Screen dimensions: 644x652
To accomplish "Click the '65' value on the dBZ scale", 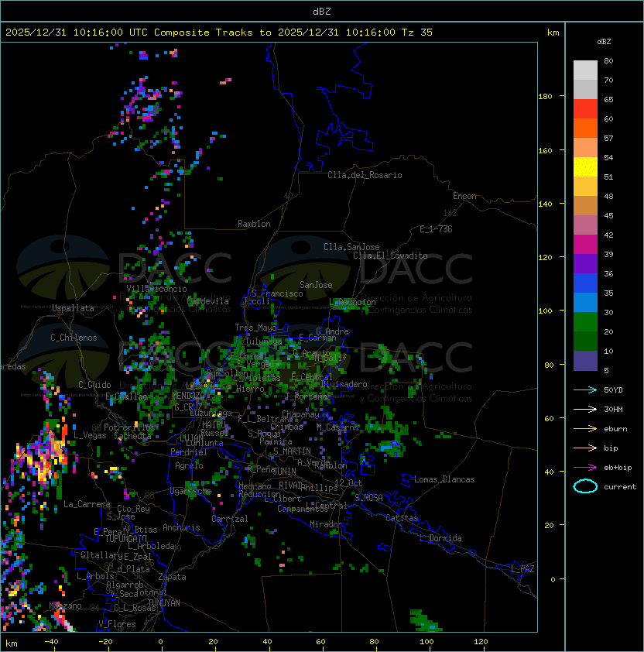I will [x=608, y=99].
